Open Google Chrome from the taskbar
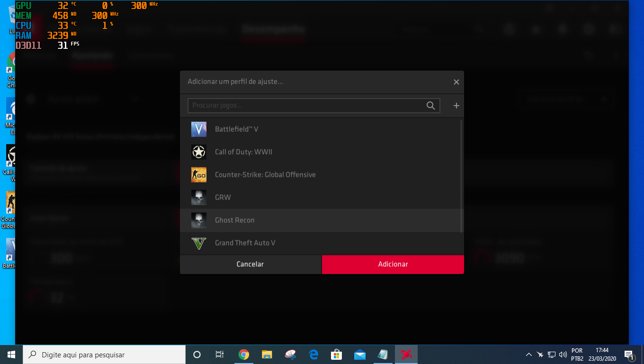The width and height of the screenshot is (644, 364). (244, 355)
